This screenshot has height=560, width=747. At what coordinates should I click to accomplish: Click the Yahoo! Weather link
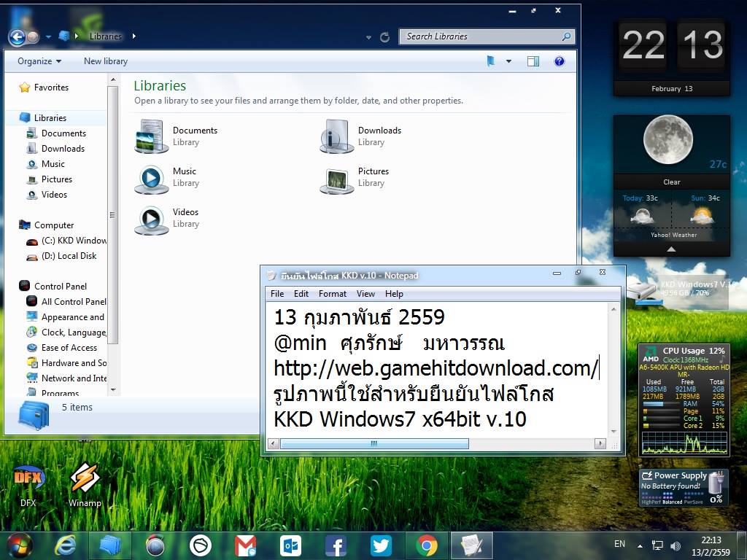(673, 235)
